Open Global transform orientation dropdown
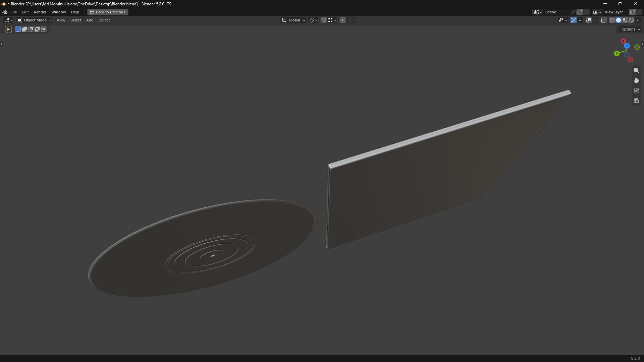Image resolution: width=644 pixels, height=362 pixels. coord(293,20)
